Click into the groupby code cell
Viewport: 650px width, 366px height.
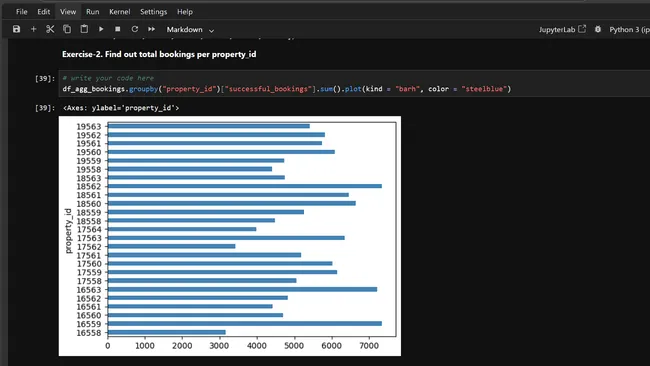[x=355, y=83]
